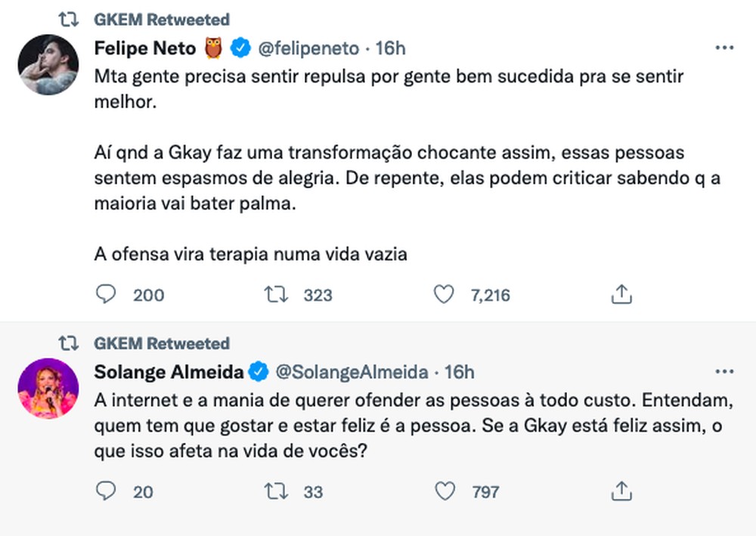This screenshot has height=536, width=756.
Task: Open Solange Almeida's profile picture
Action: click(48, 388)
